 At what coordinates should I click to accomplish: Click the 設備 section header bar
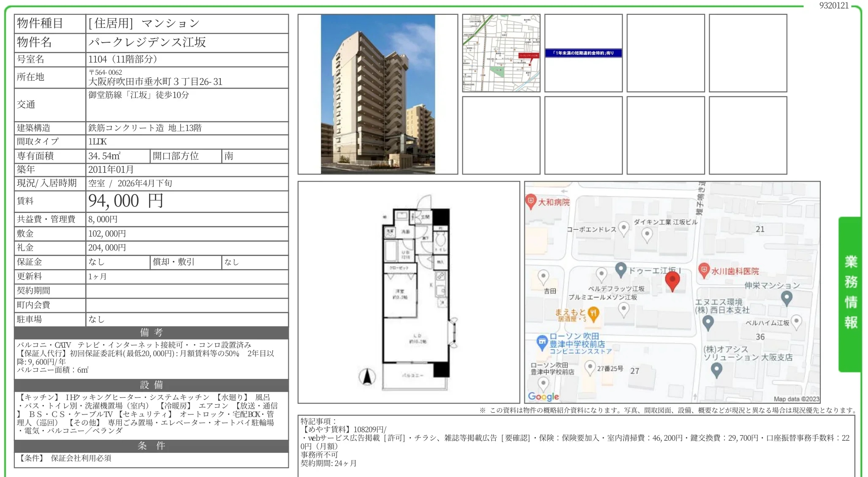tap(151, 385)
